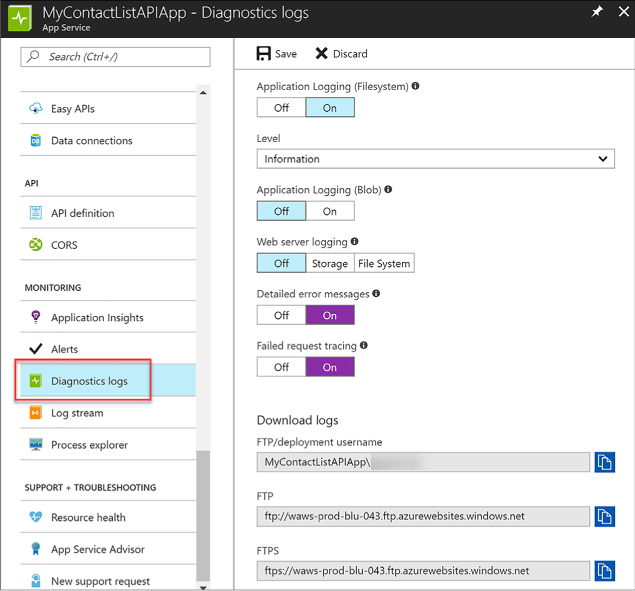Show info for Web server logging

click(x=355, y=241)
